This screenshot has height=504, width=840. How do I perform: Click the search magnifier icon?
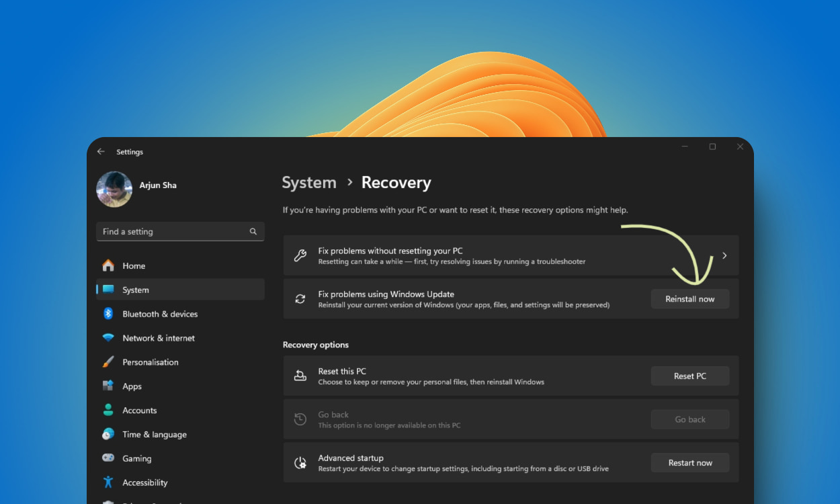253,231
